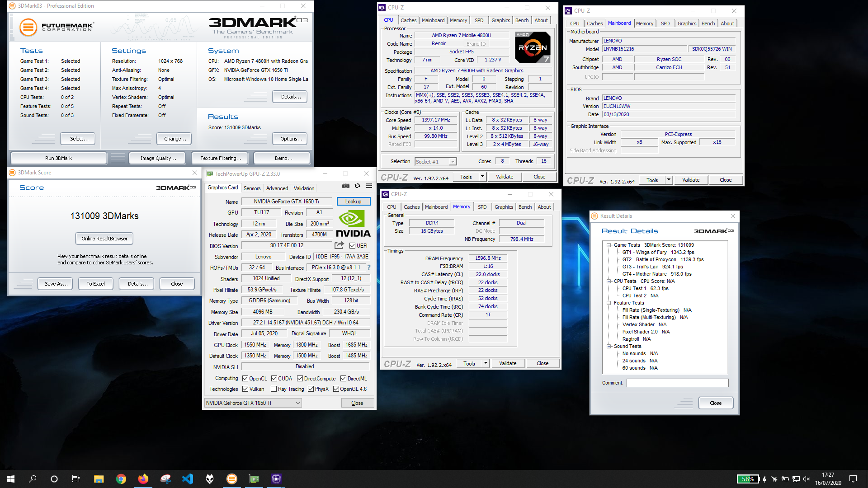Click the GPU-Z refresh arrows icon
The image size is (868, 488).
(357, 186)
